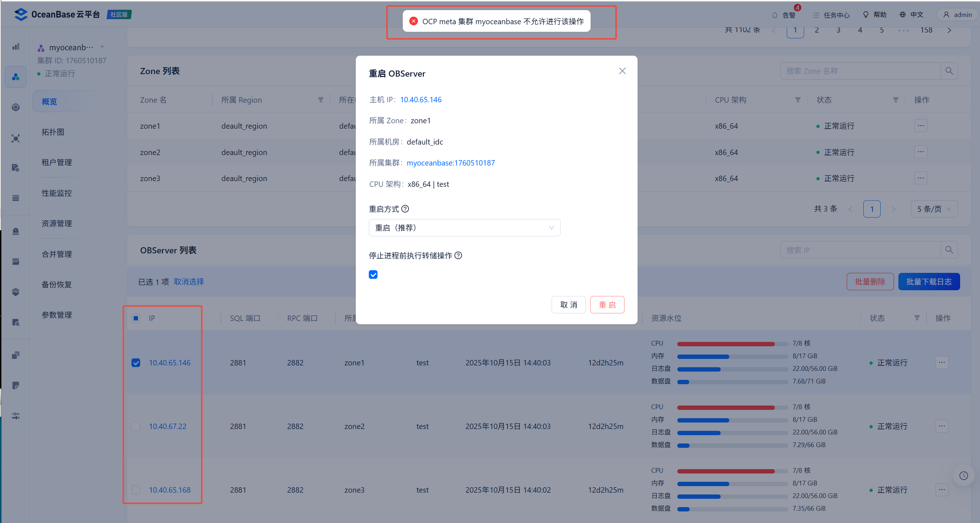The image size is (980, 523).
Task: Toggle the select-all IP header checkbox
Action: point(136,318)
